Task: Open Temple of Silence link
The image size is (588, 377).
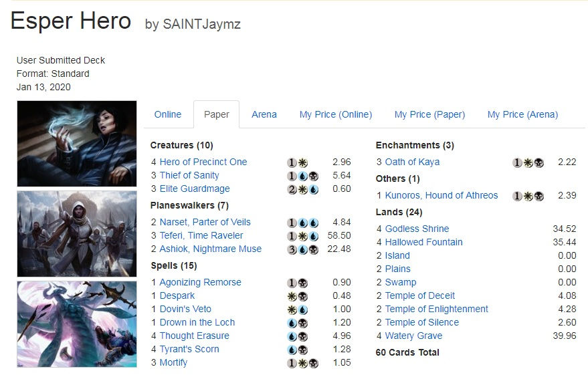Action: 422,322
